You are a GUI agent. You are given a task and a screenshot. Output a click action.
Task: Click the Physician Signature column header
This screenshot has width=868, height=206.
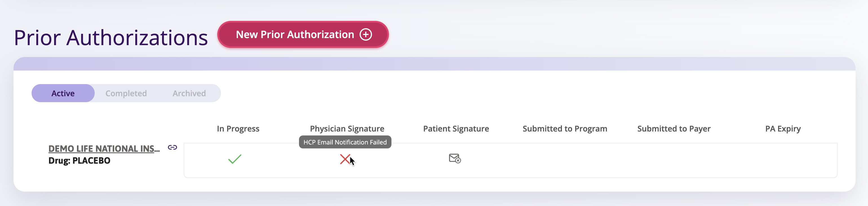(x=347, y=129)
